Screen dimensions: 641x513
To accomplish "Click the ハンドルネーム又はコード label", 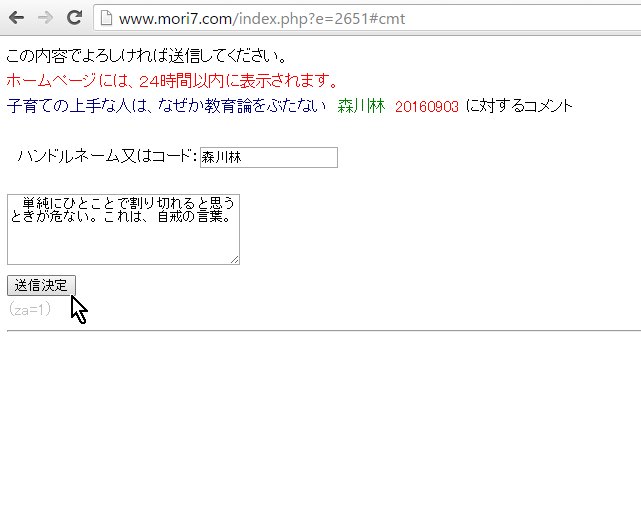I will [107, 157].
